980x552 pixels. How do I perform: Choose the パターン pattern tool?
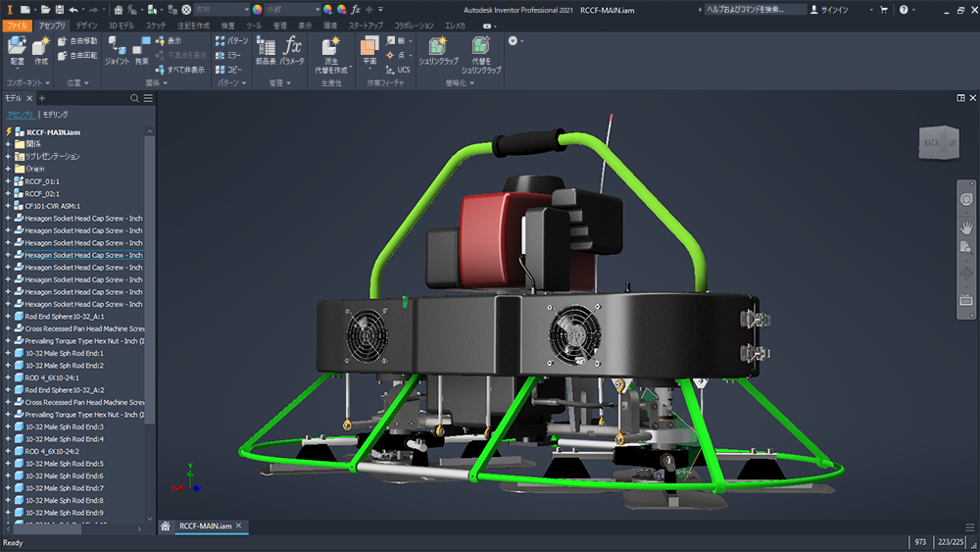point(231,40)
